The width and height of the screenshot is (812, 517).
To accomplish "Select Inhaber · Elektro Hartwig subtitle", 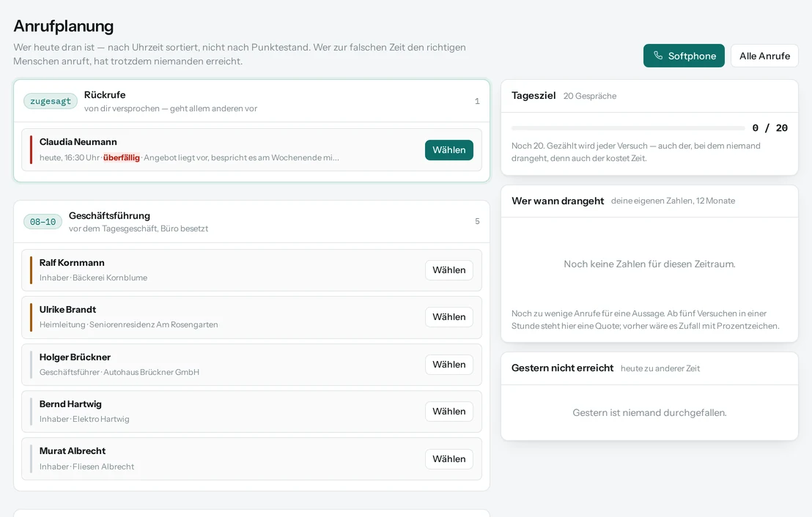I will (84, 419).
